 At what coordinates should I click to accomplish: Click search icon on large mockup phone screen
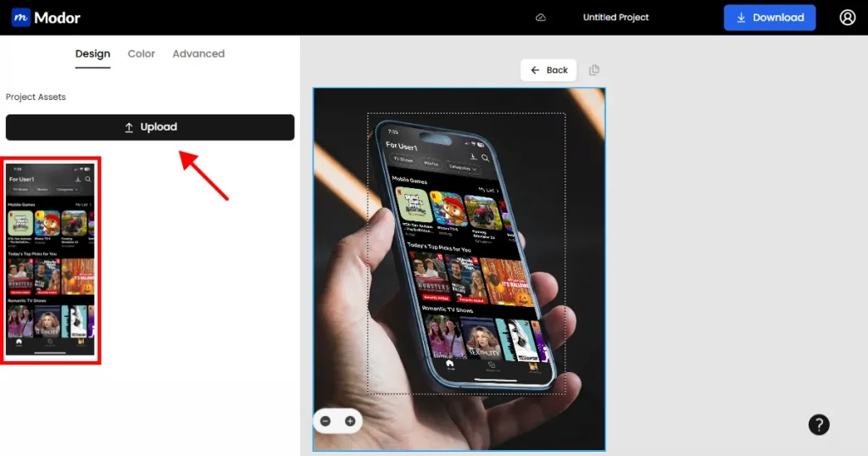[x=485, y=158]
